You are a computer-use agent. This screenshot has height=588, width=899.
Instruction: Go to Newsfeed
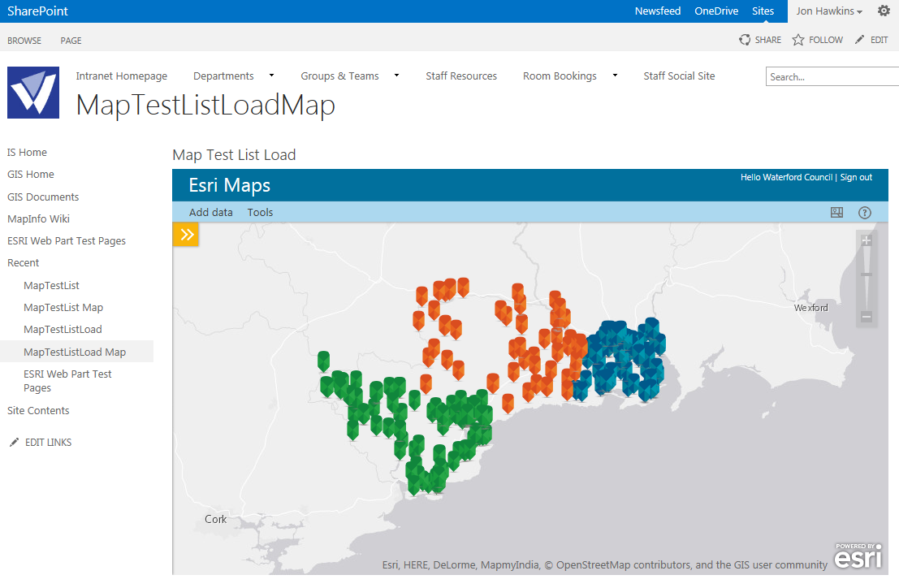click(x=658, y=11)
